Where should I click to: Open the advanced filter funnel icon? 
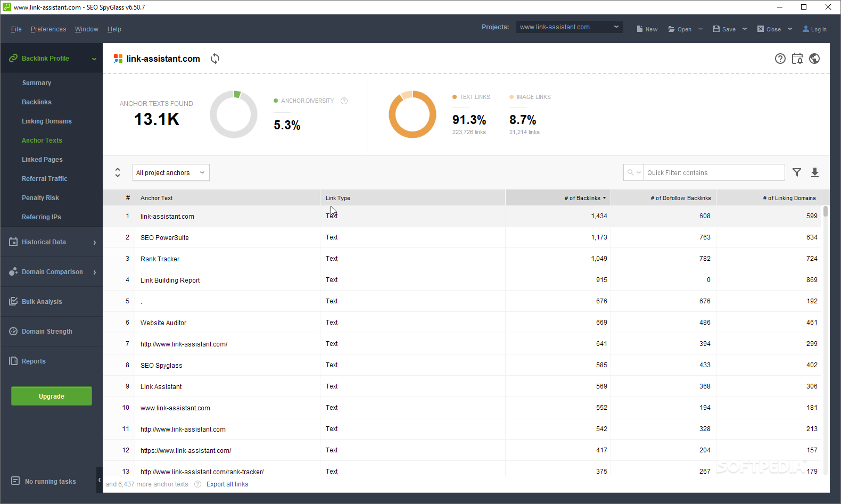(x=797, y=172)
